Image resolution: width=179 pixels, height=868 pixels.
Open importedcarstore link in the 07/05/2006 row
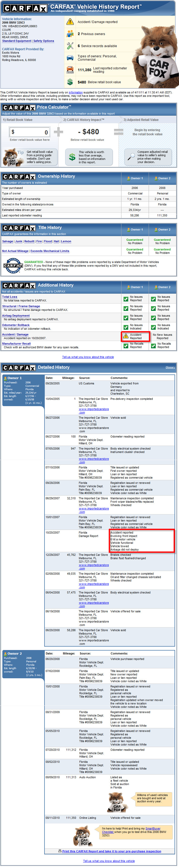pos(94,461)
